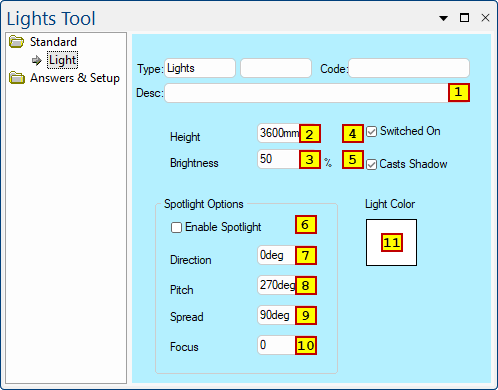
Task: Open the panel options dropdown arrow
Action: point(443,18)
